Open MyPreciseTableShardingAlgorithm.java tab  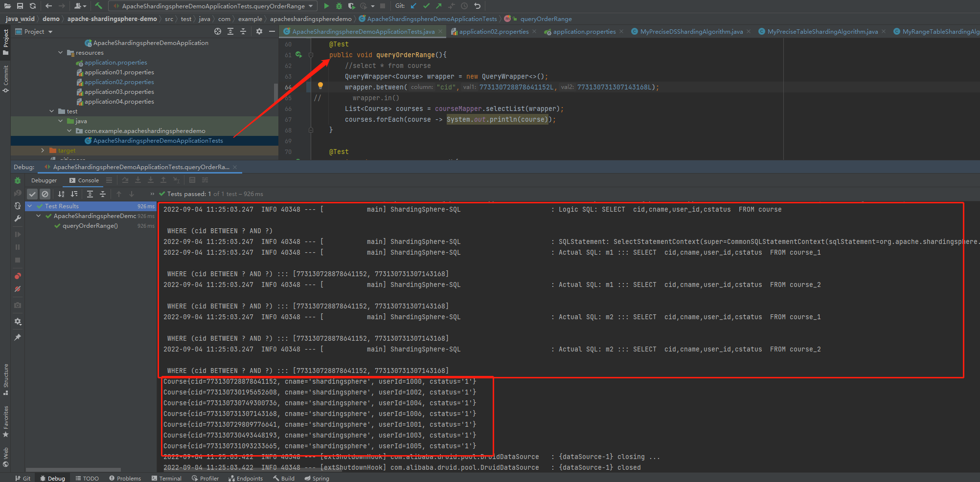822,31
